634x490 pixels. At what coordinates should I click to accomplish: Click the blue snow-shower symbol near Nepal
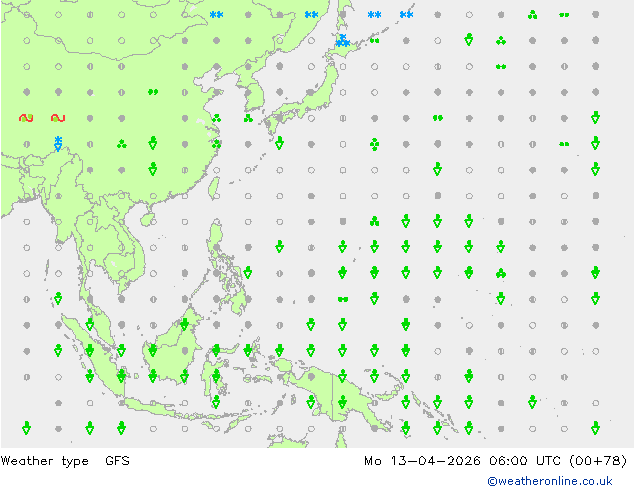(x=58, y=144)
